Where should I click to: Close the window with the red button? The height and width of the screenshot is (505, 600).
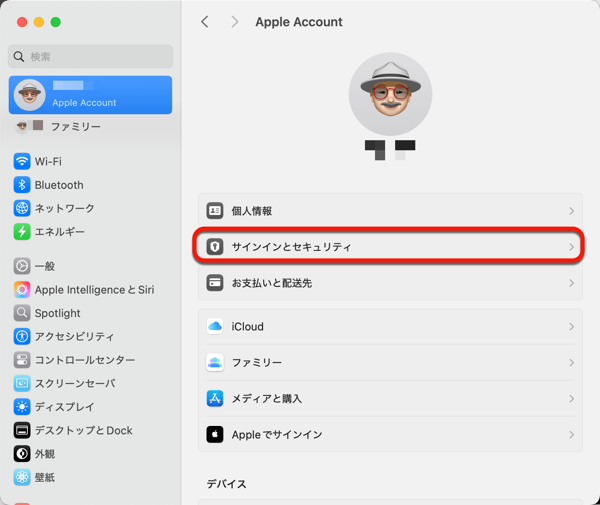pyautogui.click(x=22, y=22)
